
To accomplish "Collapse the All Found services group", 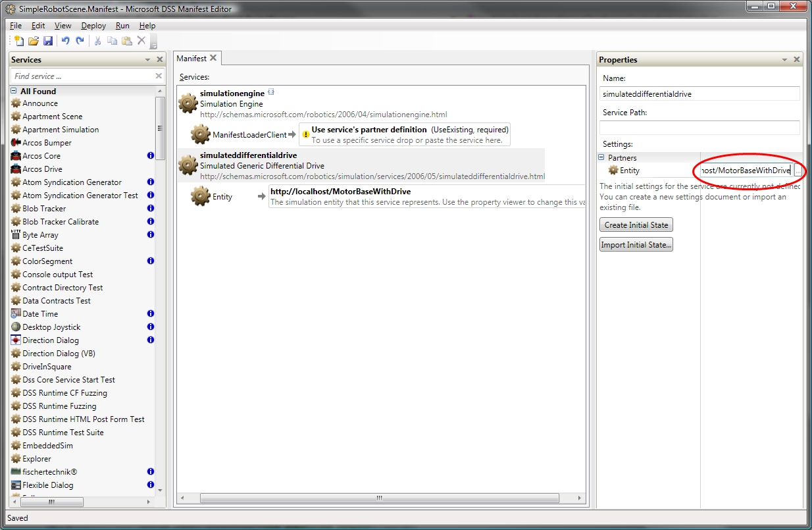I will [x=13, y=91].
